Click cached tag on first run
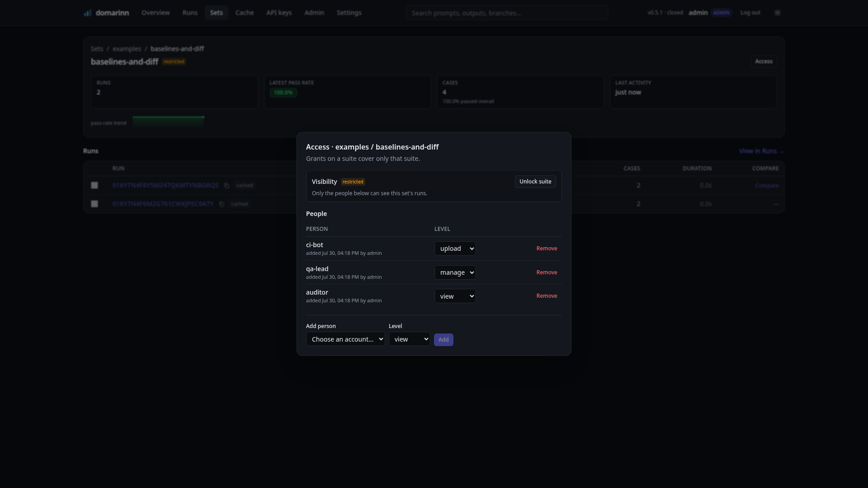 (x=245, y=185)
